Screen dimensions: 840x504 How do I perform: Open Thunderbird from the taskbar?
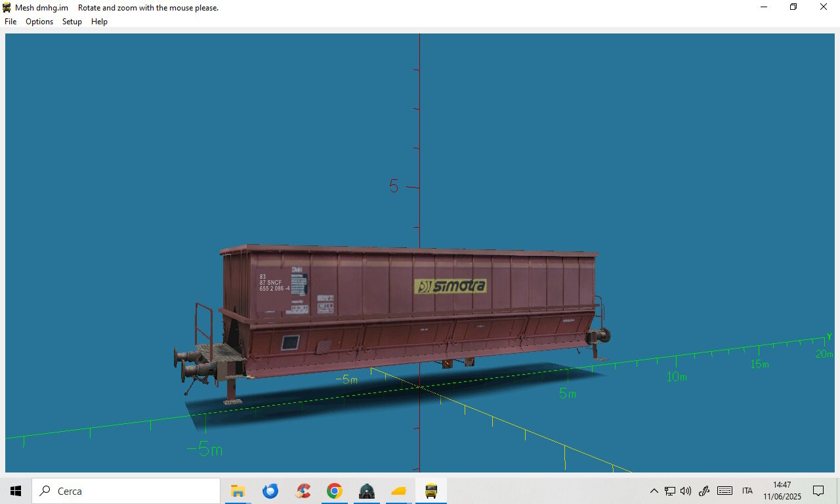[x=270, y=491]
